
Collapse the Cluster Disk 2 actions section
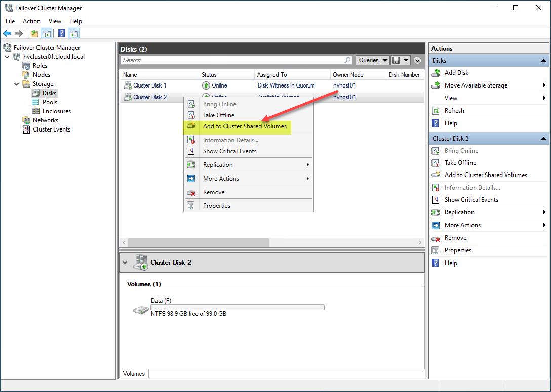[543, 139]
